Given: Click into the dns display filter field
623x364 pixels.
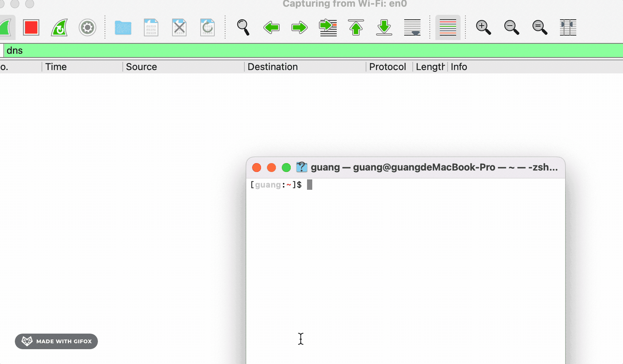Looking at the screenshot, I should (313, 50).
